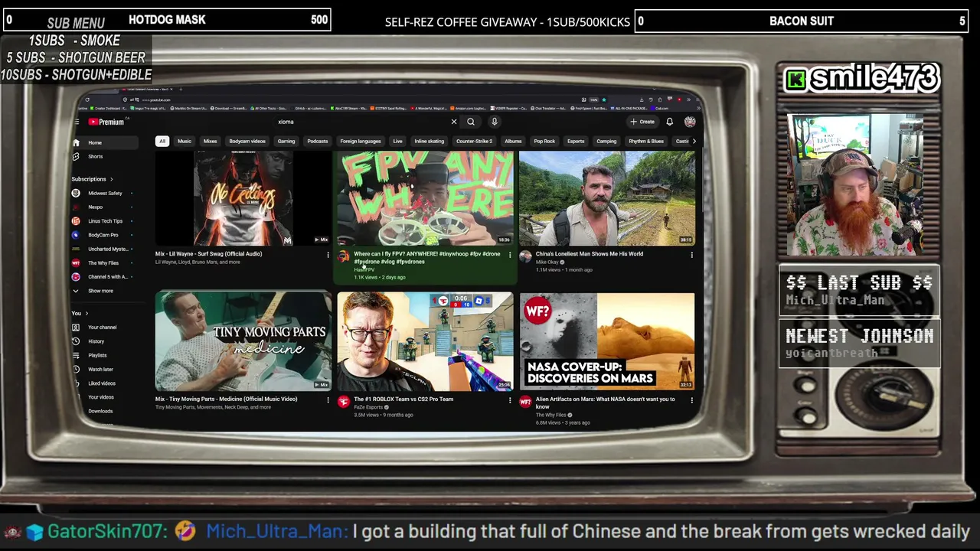Select the Music filter chip

185,141
